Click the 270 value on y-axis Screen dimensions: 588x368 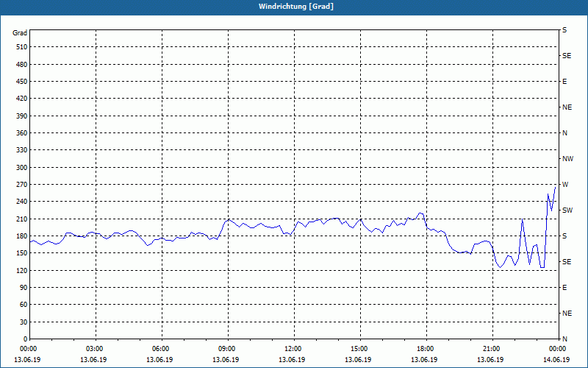[x=22, y=185]
